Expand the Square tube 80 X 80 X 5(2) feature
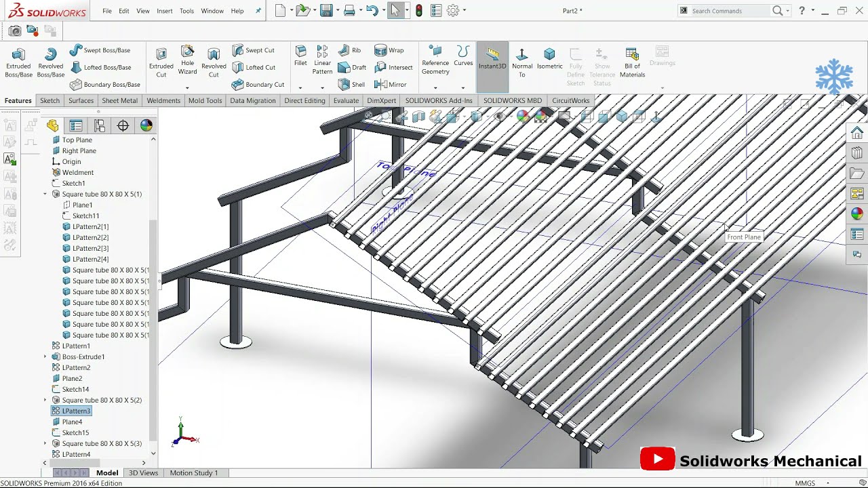Screen dimensions: 868x488 click(45, 400)
